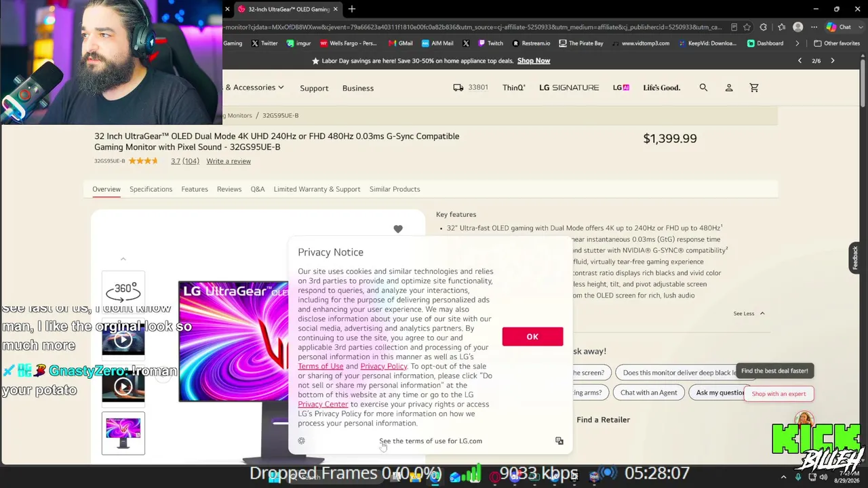This screenshot has width=868, height=488.
Task: Collapse key features with See Less
Action: coord(749,314)
